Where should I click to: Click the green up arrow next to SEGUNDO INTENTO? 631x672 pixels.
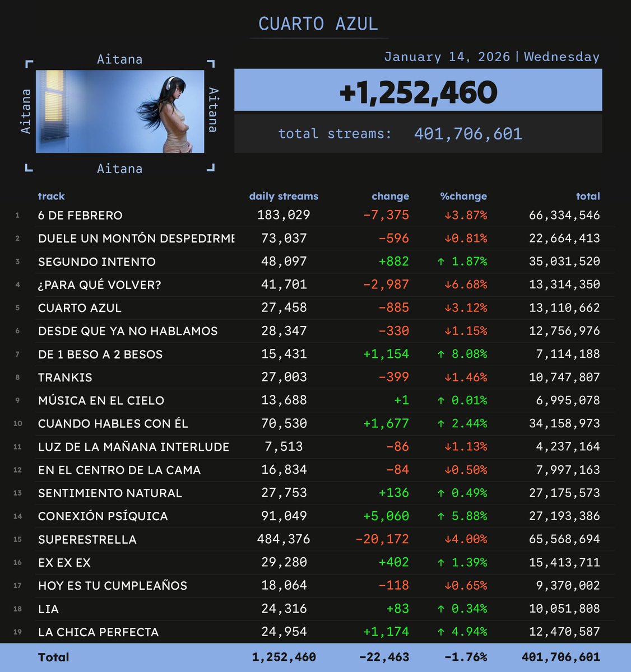(x=440, y=261)
